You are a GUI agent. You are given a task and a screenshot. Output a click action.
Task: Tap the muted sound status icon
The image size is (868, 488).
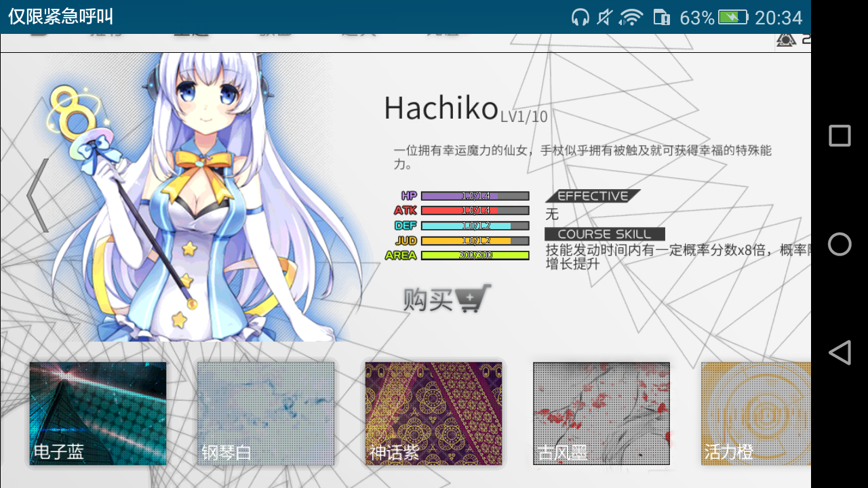pyautogui.click(x=605, y=18)
